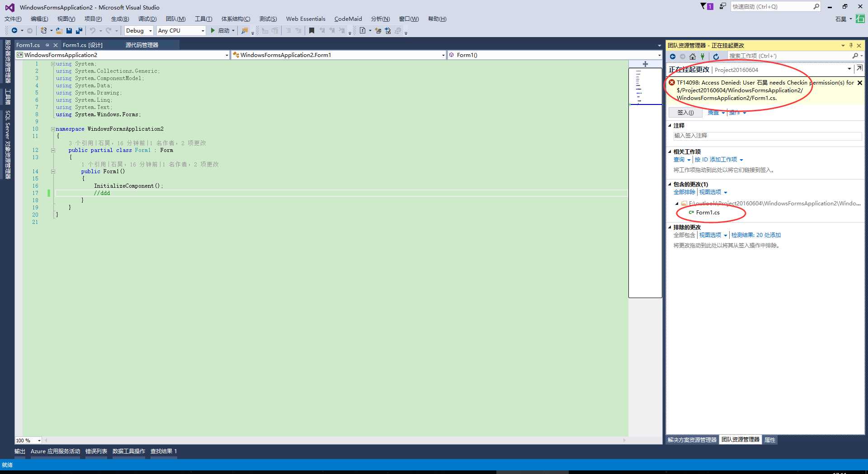Open the WindowsFormsApplication2 project dropdown
This screenshot has height=474, width=868.
point(123,55)
